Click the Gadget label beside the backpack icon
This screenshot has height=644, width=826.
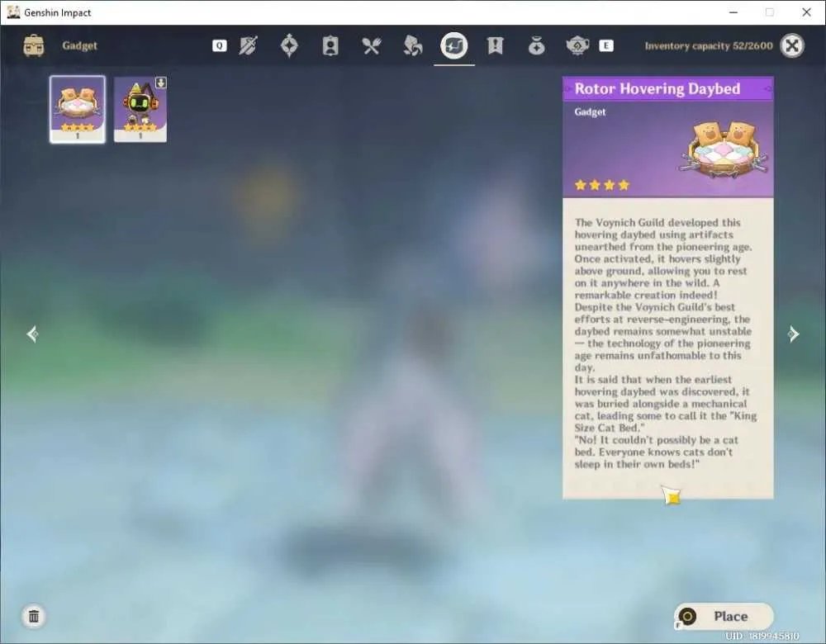[79, 45]
